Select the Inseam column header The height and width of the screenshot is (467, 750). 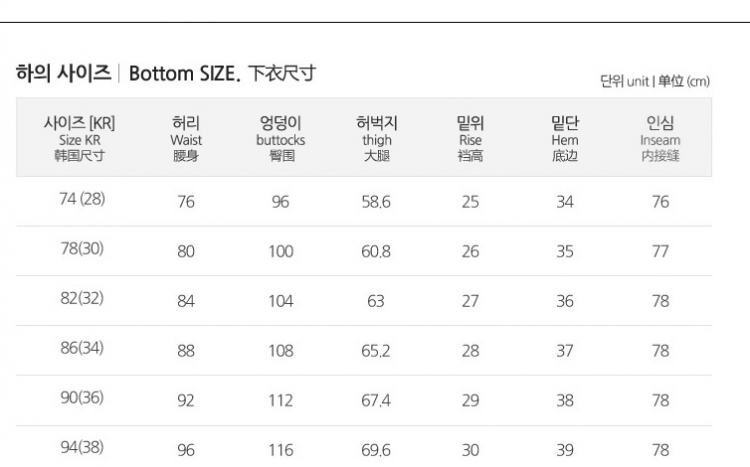660,140
